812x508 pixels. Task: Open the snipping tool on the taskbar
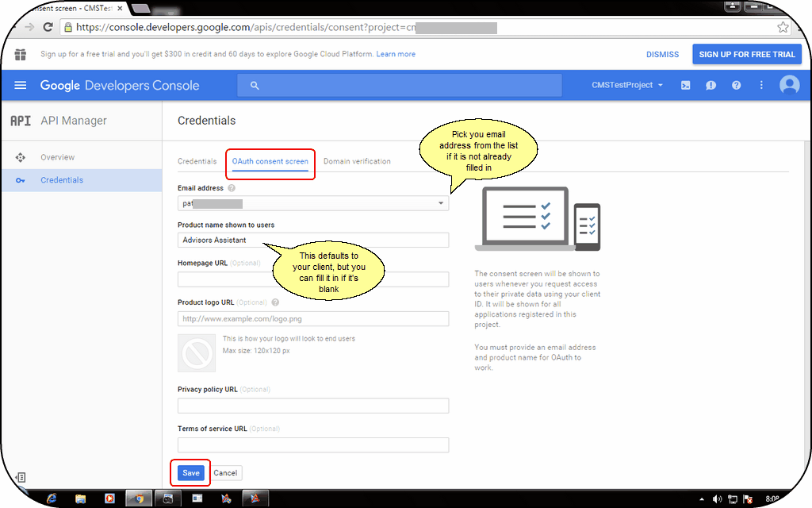167,498
